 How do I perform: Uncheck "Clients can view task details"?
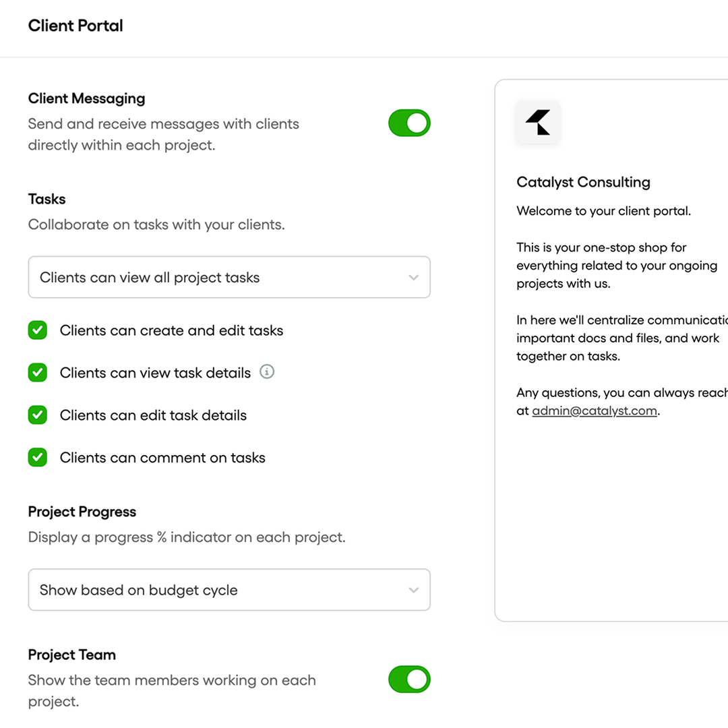[x=37, y=372]
